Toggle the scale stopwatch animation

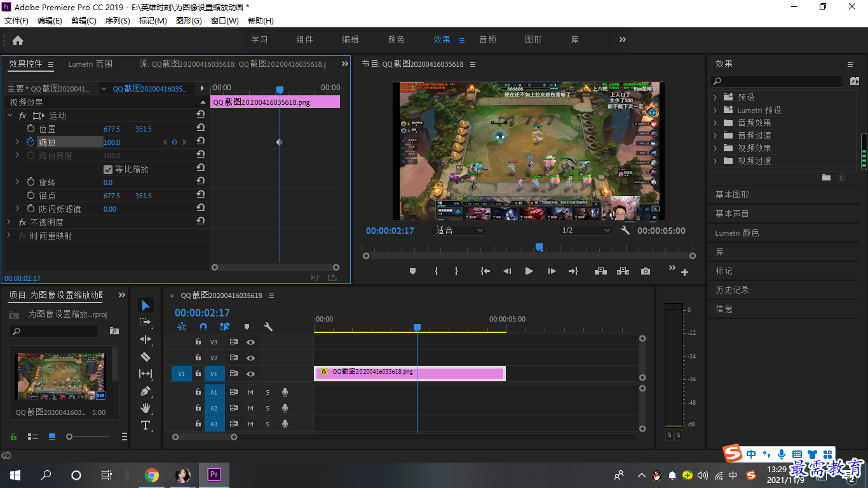pos(31,142)
